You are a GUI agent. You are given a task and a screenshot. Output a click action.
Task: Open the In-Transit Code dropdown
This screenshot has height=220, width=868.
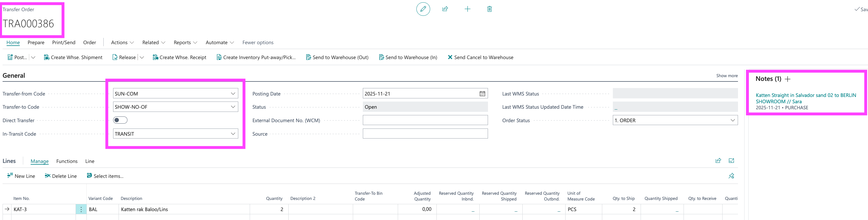[x=233, y=134]
